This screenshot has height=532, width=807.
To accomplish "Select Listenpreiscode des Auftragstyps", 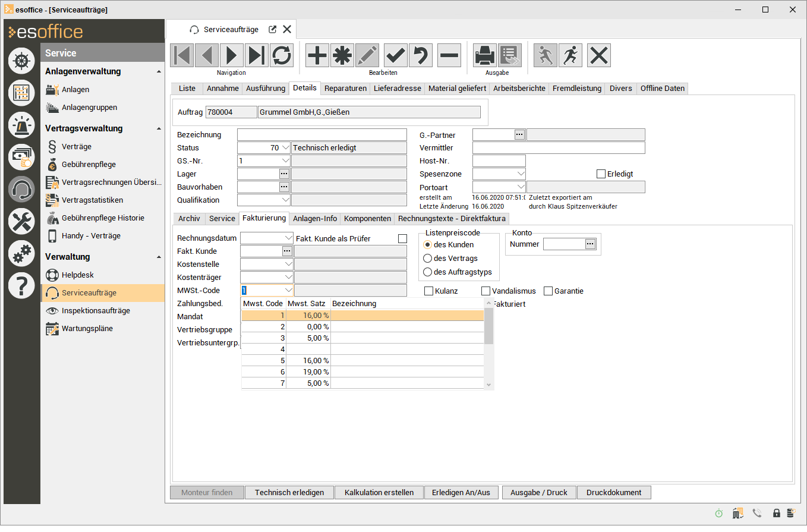I will point(427,272).
